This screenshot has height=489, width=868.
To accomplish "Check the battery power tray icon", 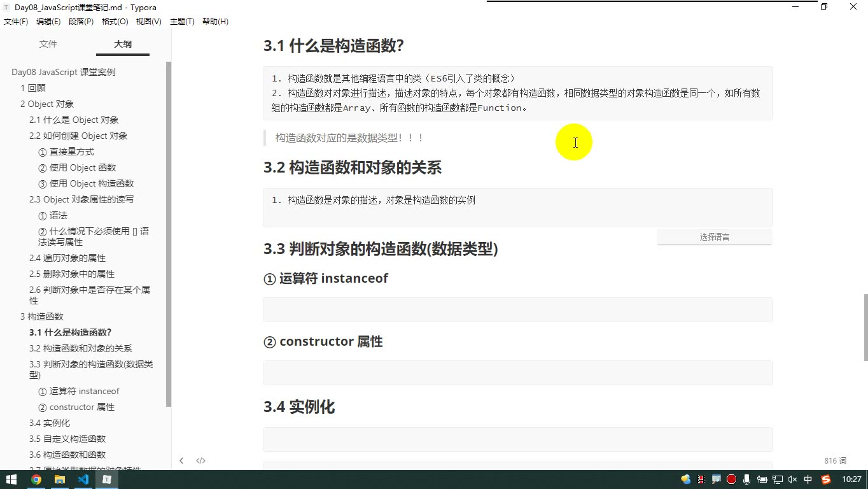I will tap(762, 479).
